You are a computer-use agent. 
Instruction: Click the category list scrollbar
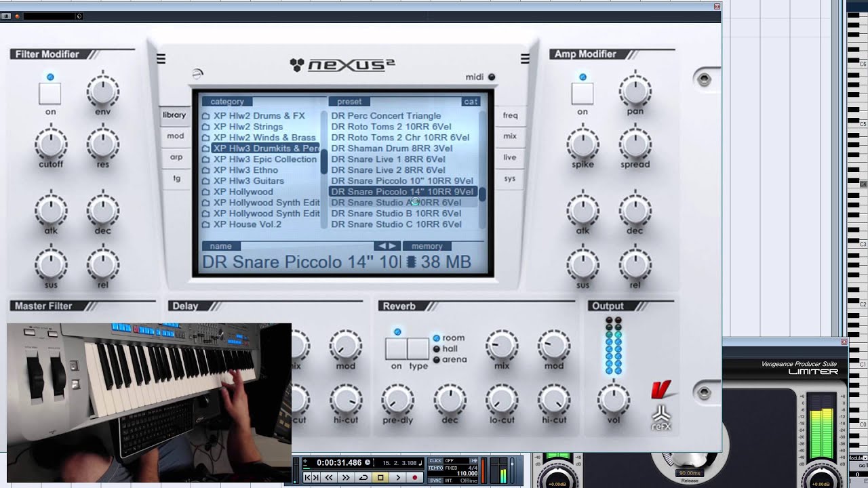pos(324,169)
